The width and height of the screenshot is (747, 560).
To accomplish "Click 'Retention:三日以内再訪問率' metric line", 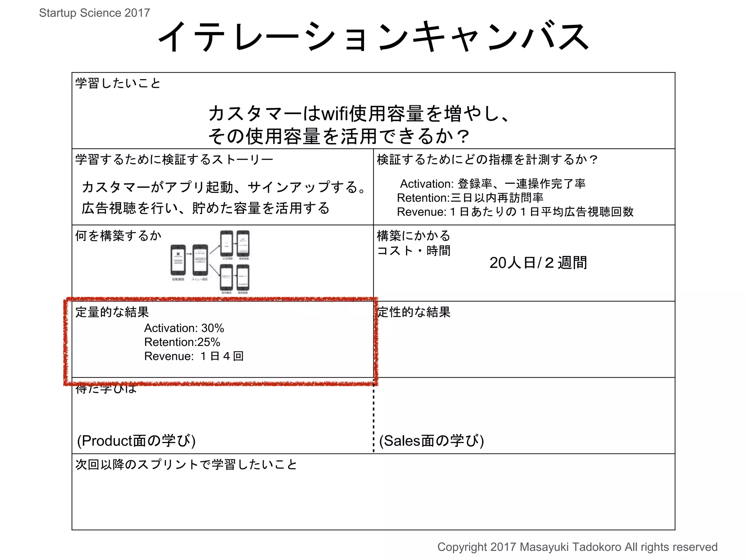I will point(470,198).
